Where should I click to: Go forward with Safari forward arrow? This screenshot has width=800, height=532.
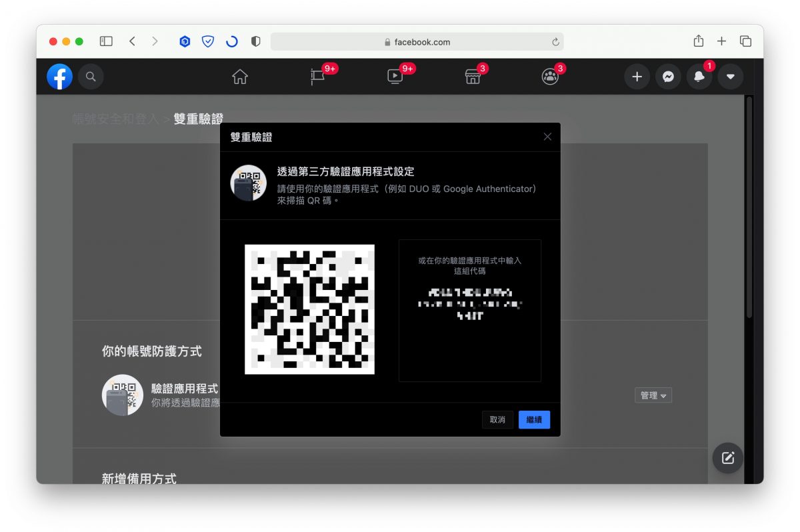point(155,41)
